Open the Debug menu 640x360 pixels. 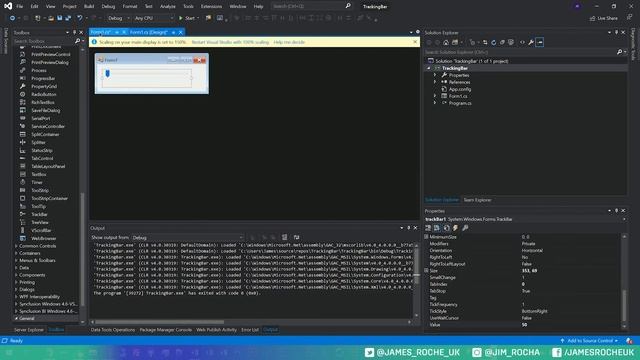click(x=108, y=7)
